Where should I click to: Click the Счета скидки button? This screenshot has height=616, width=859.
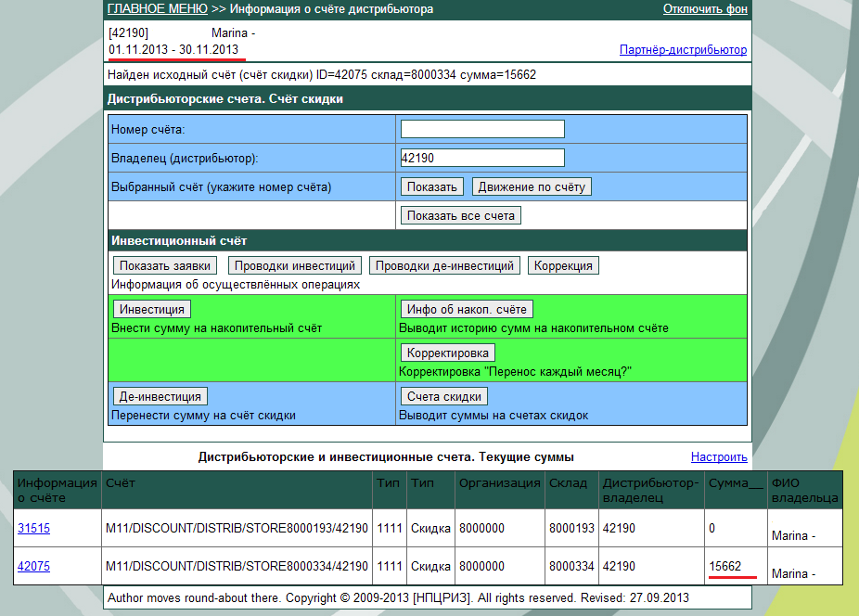[443, 396]
